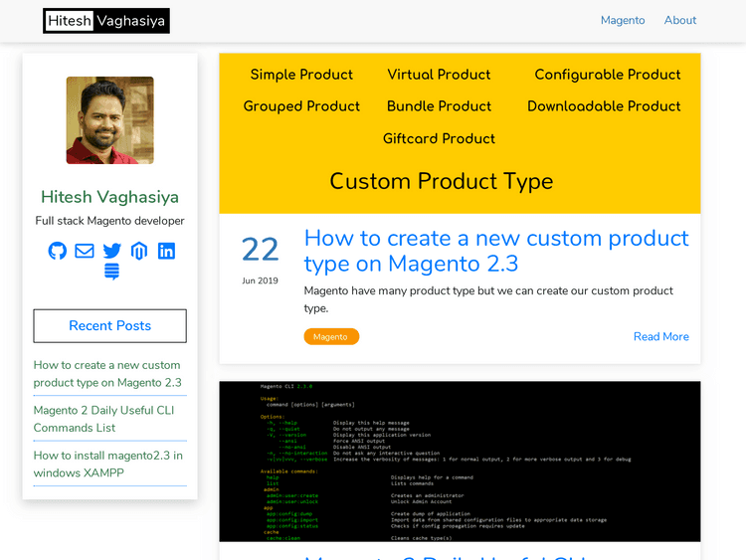Click the green Hitesh Vaghasiya name heading
This screenshot has height=560, width=746.
point(109,197)
